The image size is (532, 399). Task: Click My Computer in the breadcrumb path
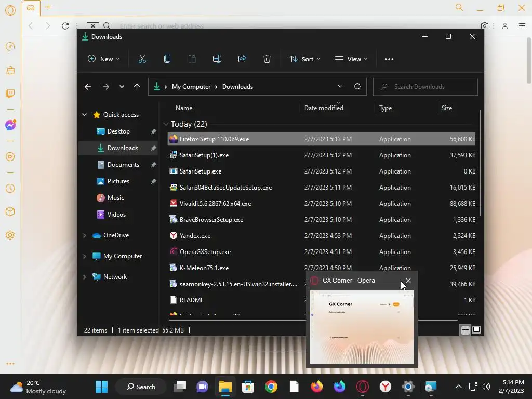coord(191,87)
